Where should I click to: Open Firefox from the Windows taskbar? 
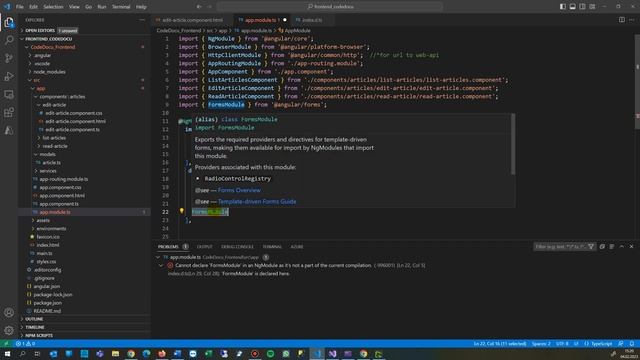162,353
